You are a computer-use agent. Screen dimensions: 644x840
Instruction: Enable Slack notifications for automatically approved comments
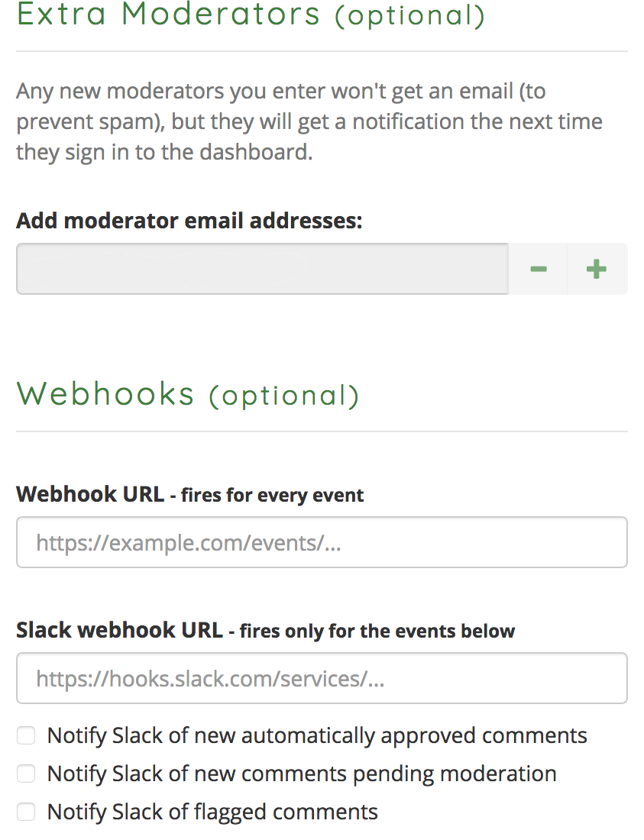26,735
